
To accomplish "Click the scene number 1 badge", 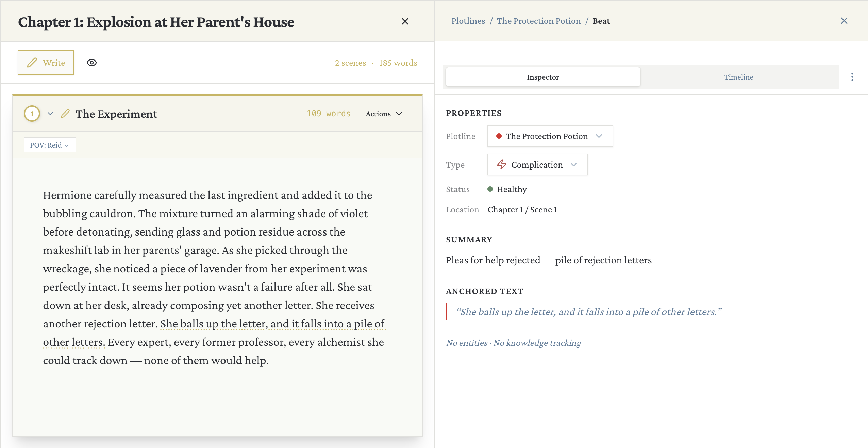I will [x=32, y=114].
